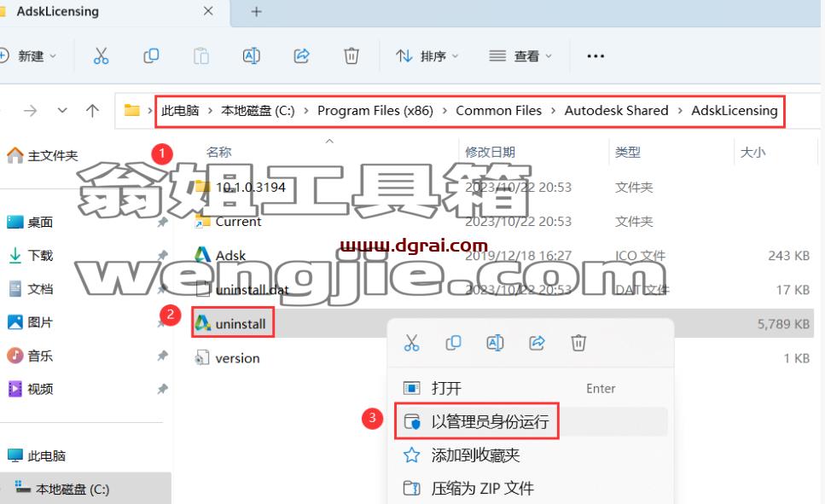Click the up one level arrow
This screenshot has width=825, height=504.
coord(93,111)
